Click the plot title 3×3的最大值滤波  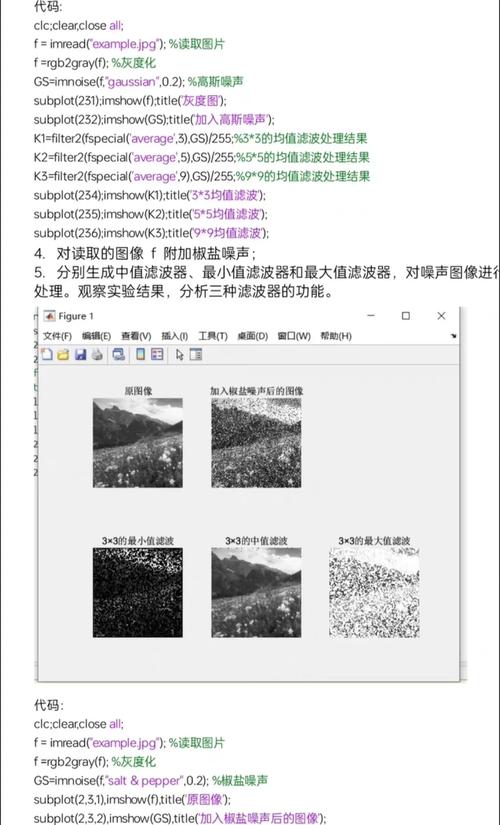(x=374, y=541)
